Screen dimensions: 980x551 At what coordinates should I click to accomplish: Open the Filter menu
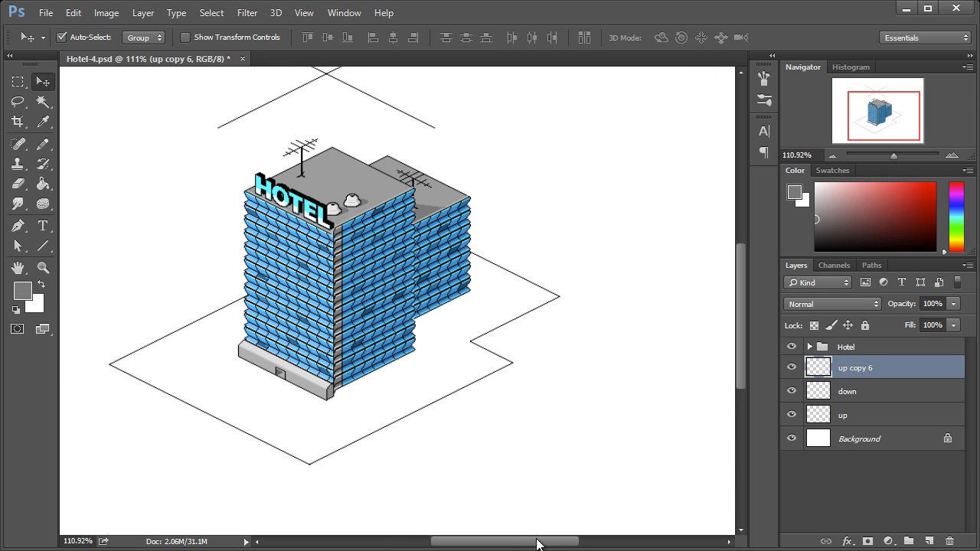pyautogui.click(x=247, y=13)
